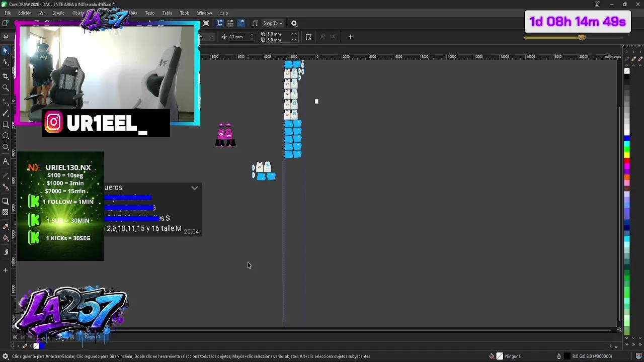This screenshot has width=644, height=362.
Task: Click the nudge distance stepper arrows
Action: click(x=252, y=37)
